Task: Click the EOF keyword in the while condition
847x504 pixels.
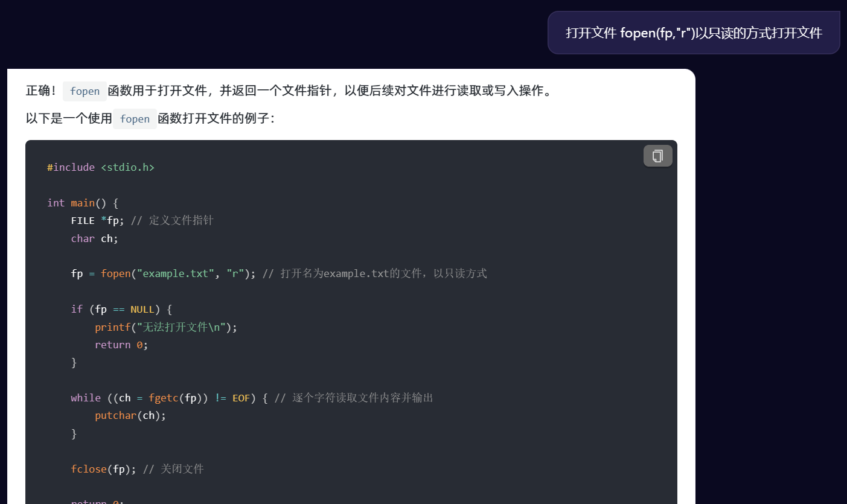Action: point(241,398)
